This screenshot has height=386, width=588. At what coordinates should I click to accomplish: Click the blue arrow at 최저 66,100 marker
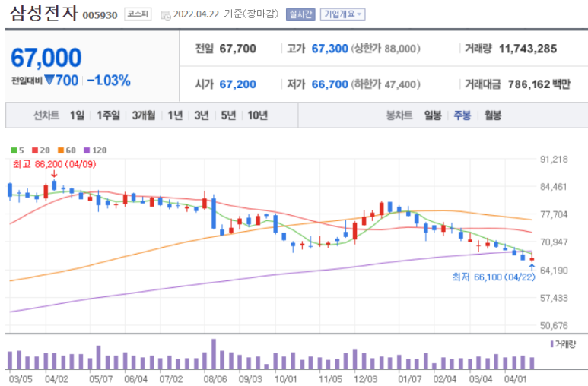[x=532, y=267]
